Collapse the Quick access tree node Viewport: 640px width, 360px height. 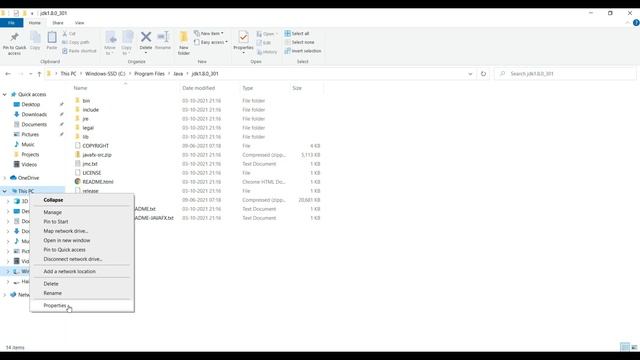[4, 94]
